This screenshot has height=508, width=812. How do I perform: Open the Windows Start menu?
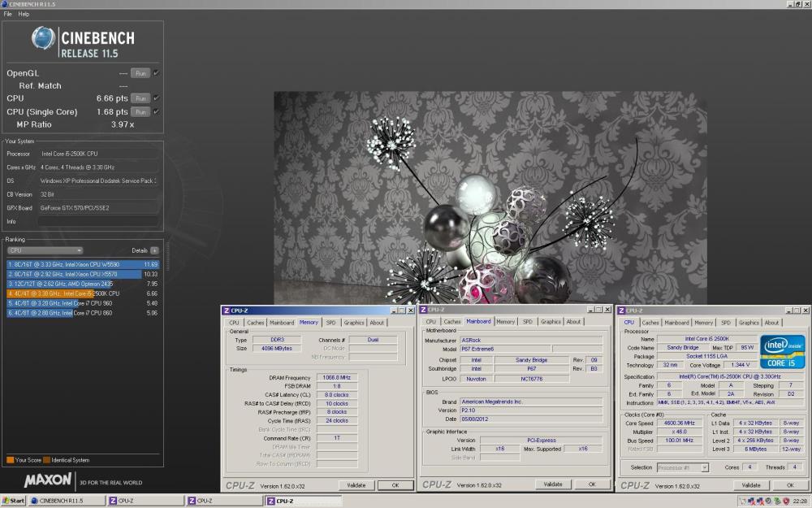point(12,500)
